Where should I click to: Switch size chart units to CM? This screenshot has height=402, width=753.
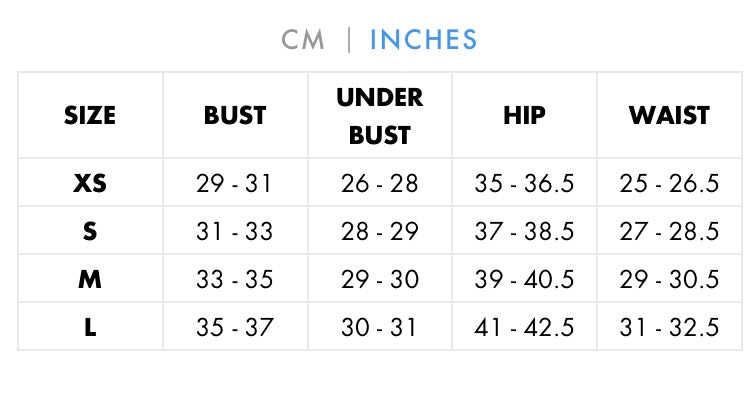pyautogui.click(x=302, y=39)
